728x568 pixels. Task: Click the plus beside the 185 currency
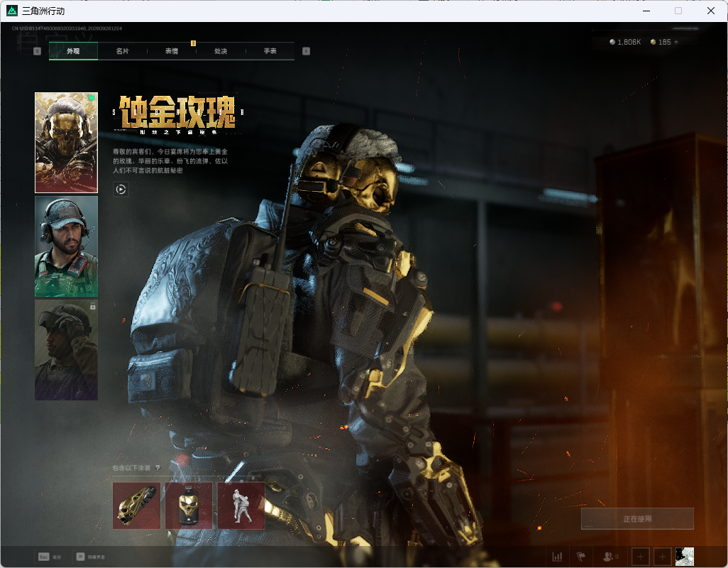[x=676, y=42]
